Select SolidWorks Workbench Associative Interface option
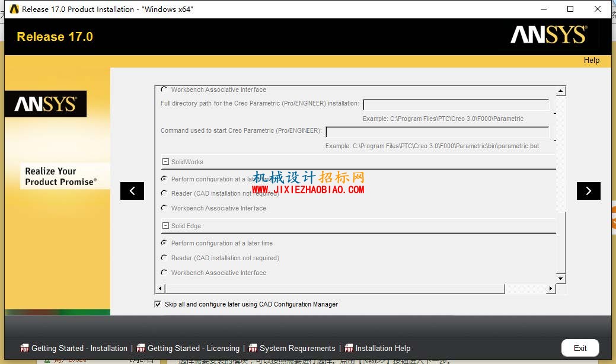Viewport: 616px width, 364px height. [164, 207]
